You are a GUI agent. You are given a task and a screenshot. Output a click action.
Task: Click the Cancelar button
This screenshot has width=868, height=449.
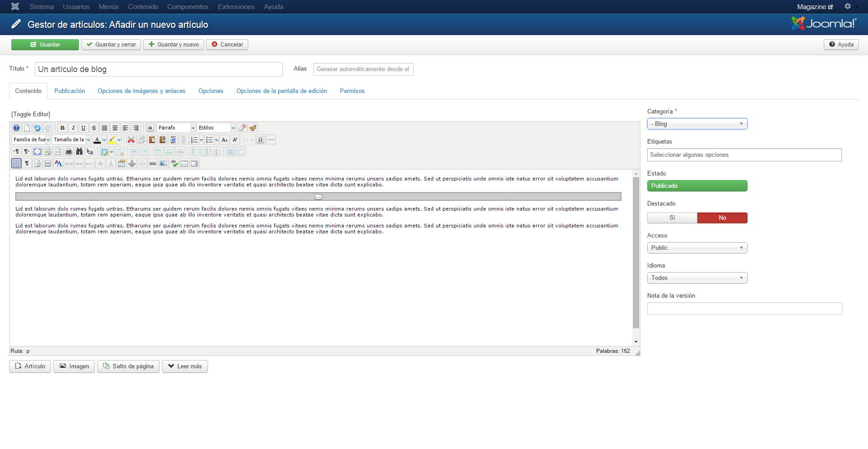click(227, 45)
